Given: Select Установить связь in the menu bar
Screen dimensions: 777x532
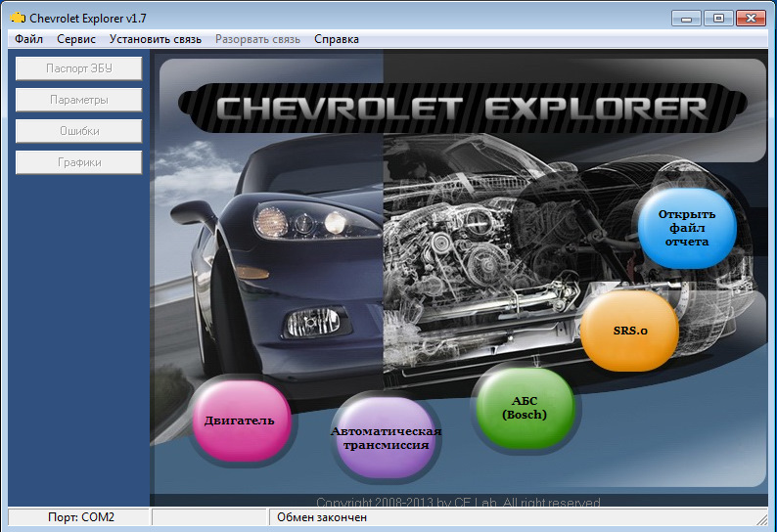Looking at the screenshot, I should (x=155, y=39).
